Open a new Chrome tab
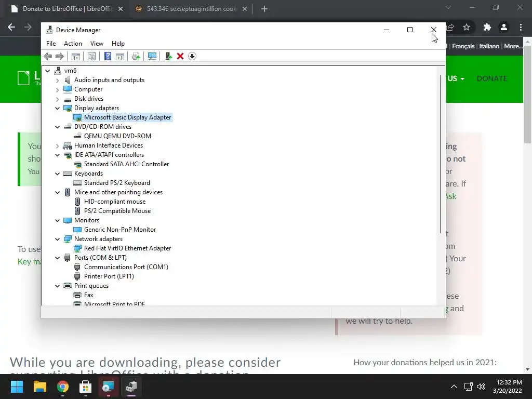 pos(264,9)
